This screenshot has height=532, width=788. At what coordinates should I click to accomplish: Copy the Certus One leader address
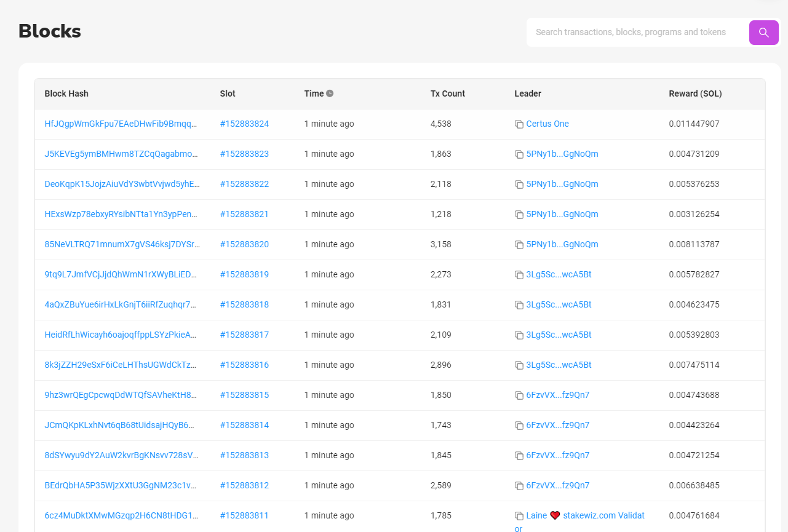519,124
